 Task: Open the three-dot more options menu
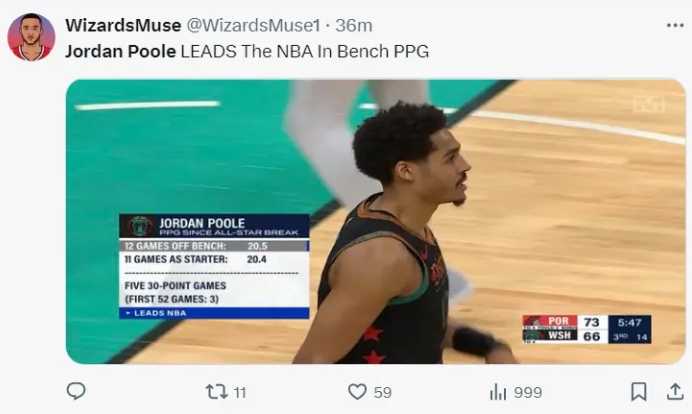[675, 26]
